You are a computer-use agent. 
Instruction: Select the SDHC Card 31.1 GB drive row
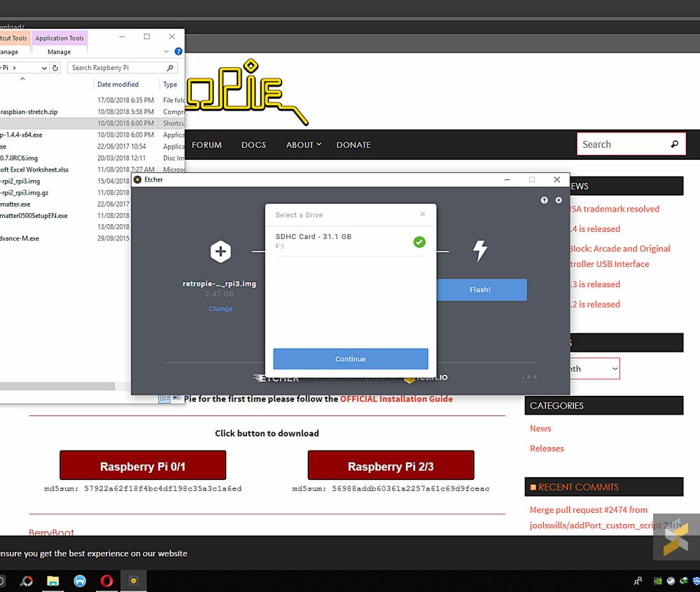click(x=351, y=241)
